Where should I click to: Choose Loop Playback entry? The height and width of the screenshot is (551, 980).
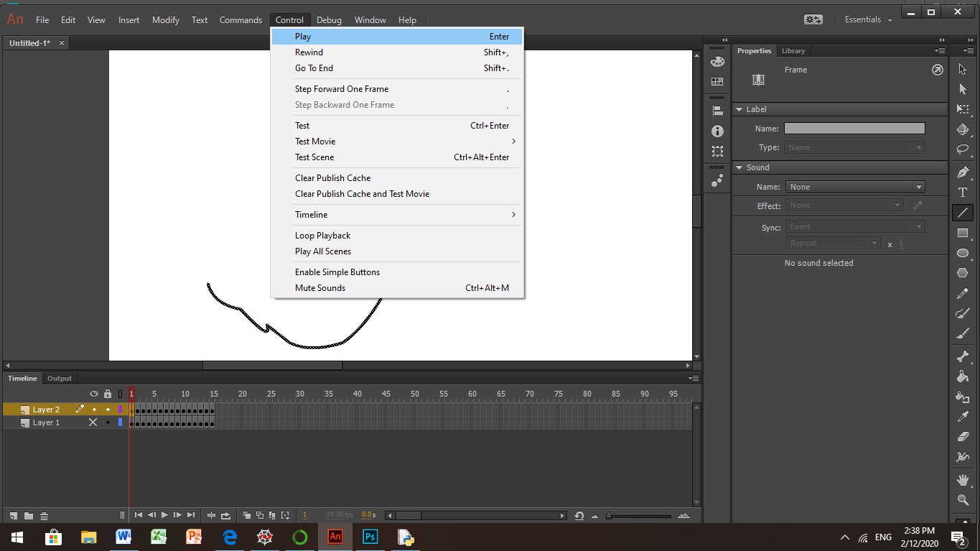pos(397,236)
